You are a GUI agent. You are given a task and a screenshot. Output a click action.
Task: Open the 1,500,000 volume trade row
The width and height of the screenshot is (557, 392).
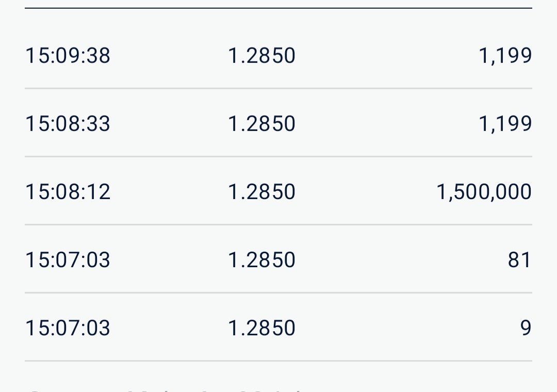361,192
